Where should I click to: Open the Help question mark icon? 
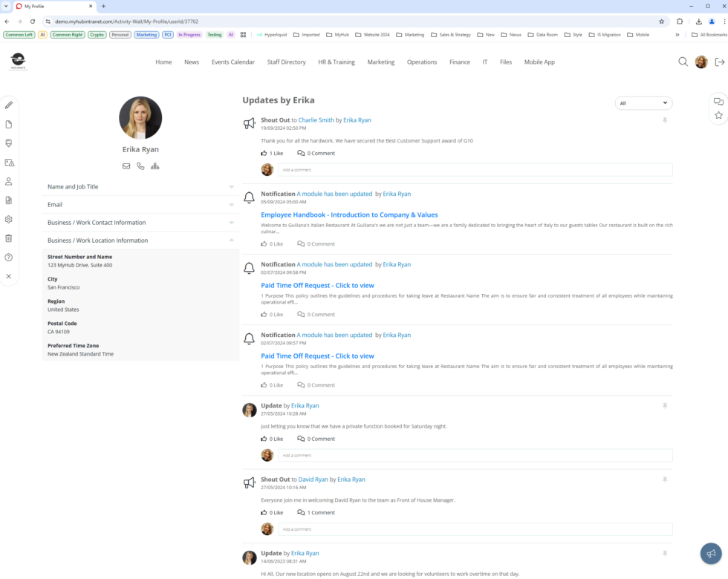click(x=9, y=257)
